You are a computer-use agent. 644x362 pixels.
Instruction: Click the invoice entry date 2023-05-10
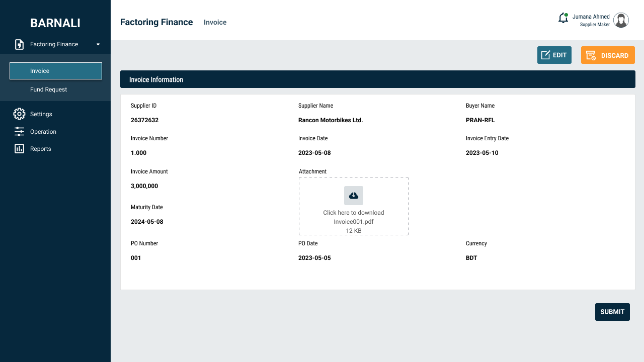[482, 153]
